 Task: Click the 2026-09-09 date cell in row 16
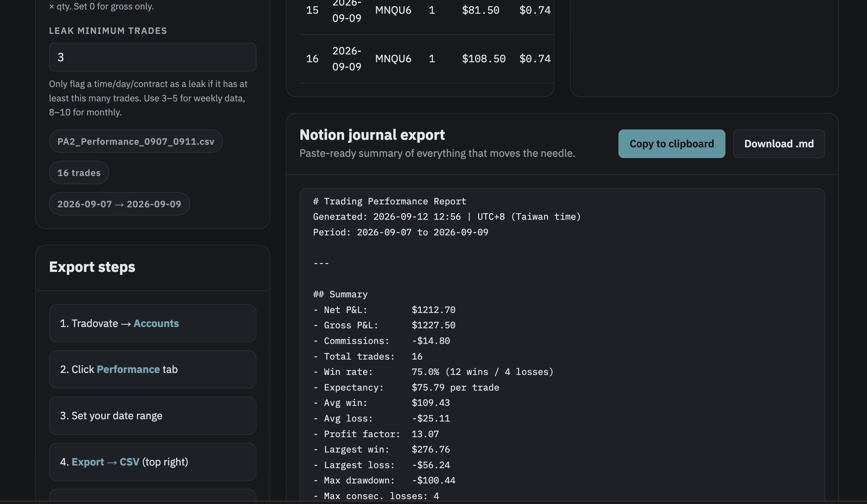[346, 58]
